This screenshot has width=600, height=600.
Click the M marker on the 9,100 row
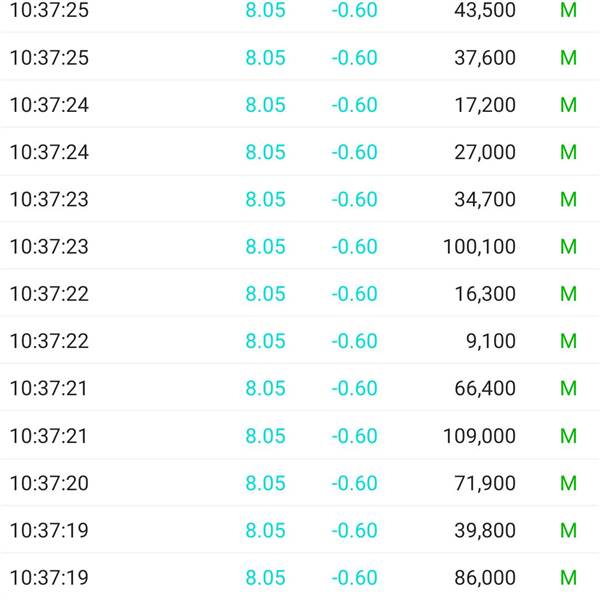tap(568, 341)
